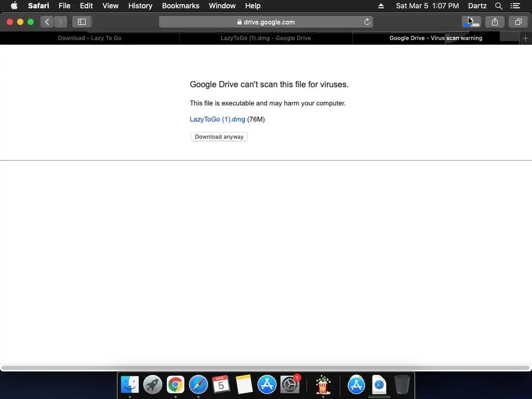
Task: Open the Window menu
Action: pos(222,6)
